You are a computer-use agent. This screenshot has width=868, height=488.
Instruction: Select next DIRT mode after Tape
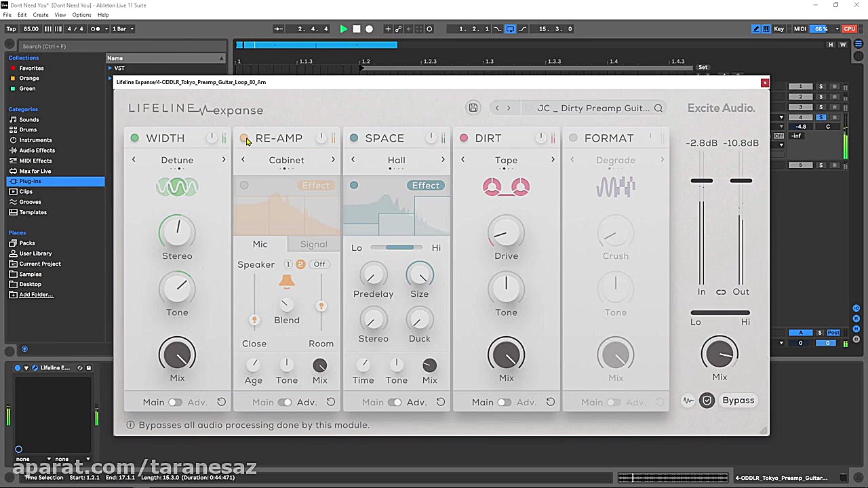tap(553, 160)
